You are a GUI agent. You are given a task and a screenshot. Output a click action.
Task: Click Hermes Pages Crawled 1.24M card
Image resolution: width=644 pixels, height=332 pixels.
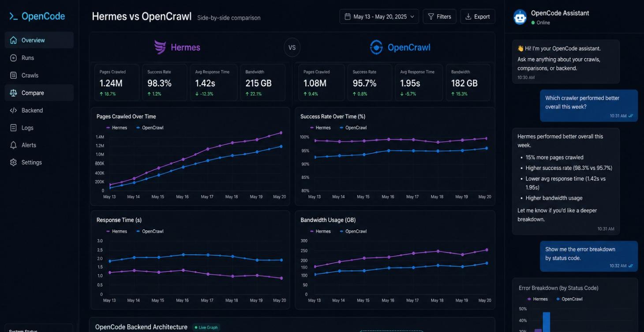click(117, 83)
